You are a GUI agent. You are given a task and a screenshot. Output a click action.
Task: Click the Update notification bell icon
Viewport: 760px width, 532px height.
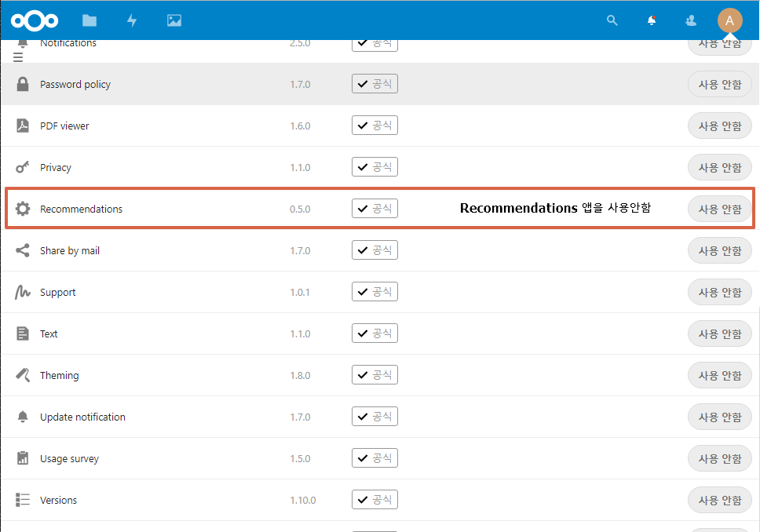(x=22, y=417)
